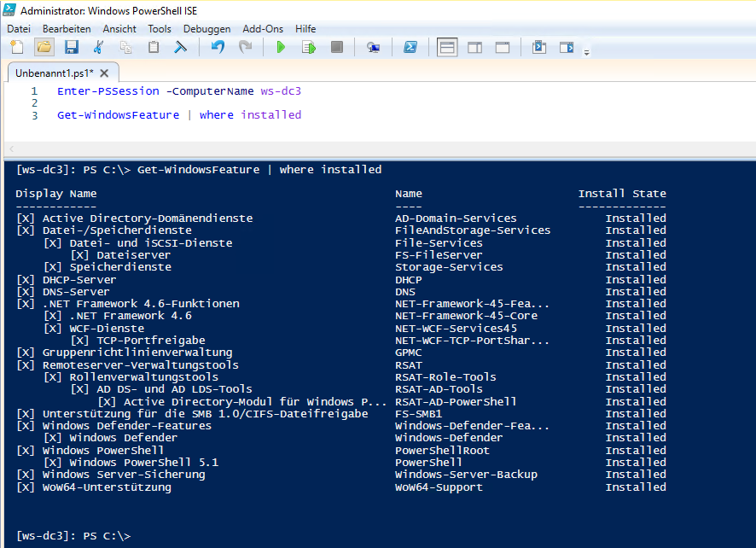
Task: Click the RSAT-AD-PowerShell name value
Action: [456, 402]
